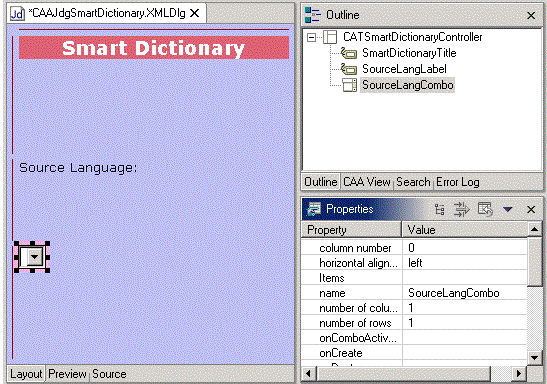Edit the number of rows value
This screenshot has height=384, width=547.
[x=465, y=323]
